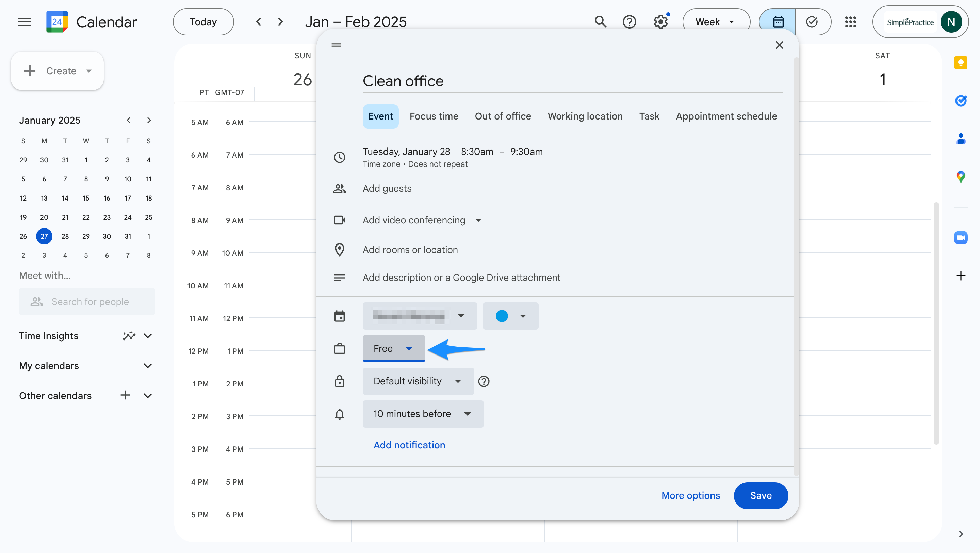Switch to Calendar view toggle

pos(778,22)
